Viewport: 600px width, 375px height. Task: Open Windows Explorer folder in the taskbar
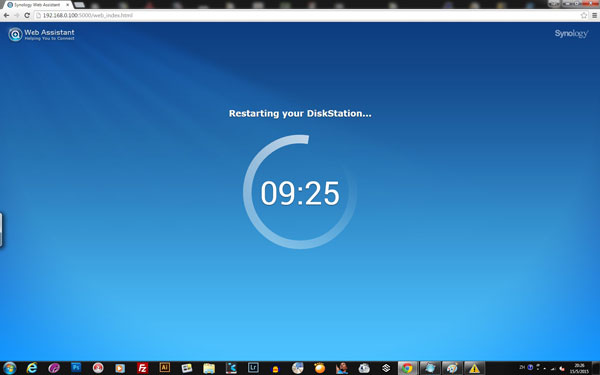point(209,368)
